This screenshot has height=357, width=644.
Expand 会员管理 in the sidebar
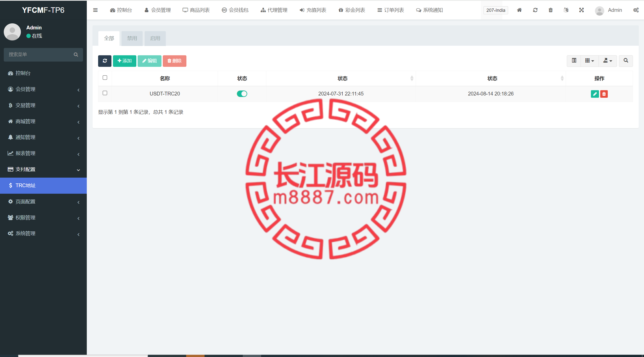pos(43,89)
